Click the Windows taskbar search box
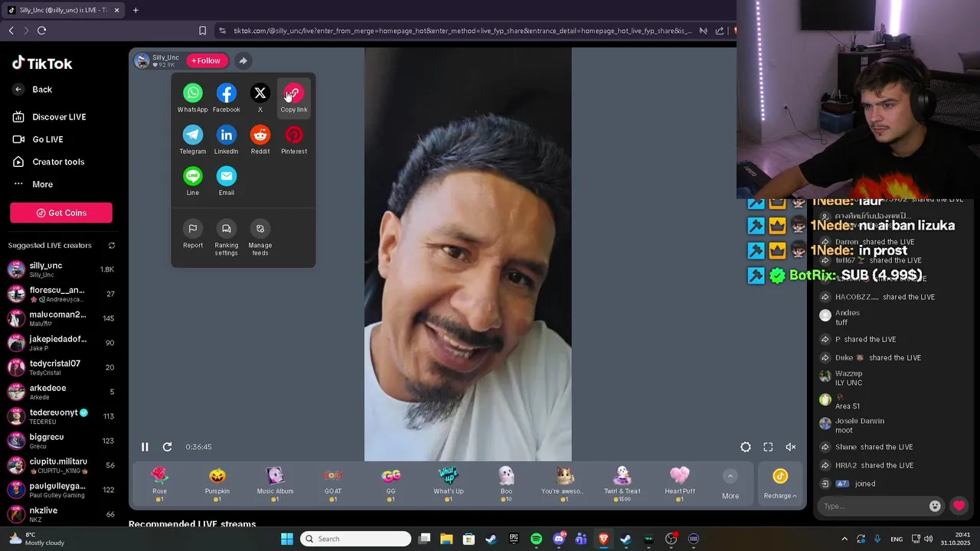 356,539
